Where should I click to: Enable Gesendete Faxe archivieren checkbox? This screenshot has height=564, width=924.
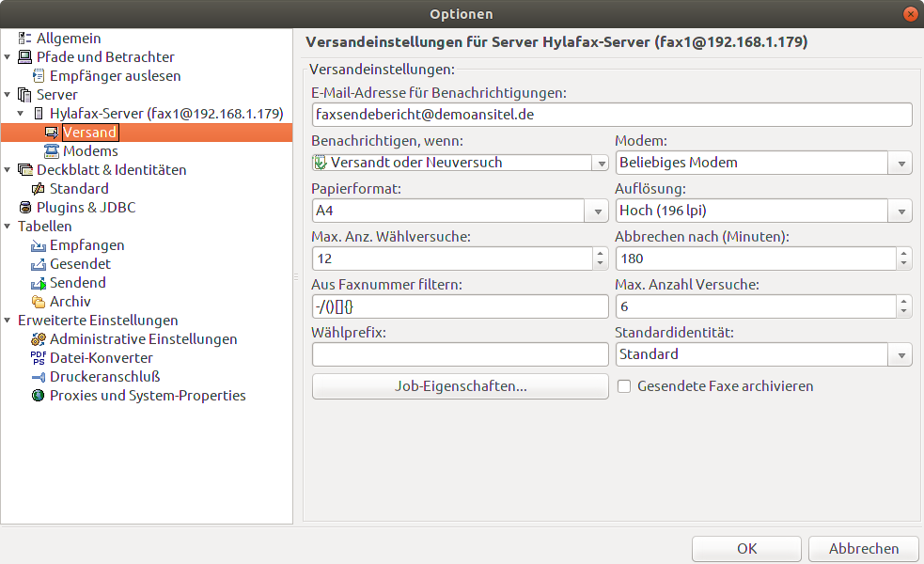click(x=624, y=386)
